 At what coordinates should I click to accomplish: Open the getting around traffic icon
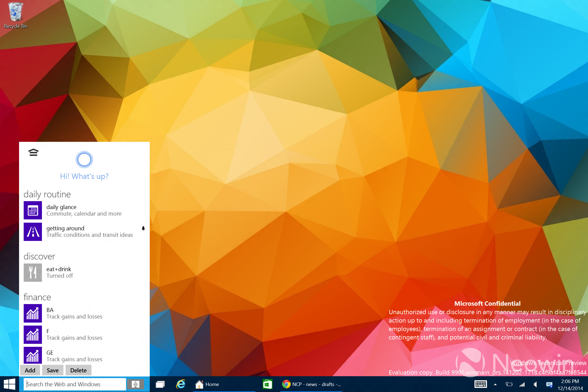[33, 232]
